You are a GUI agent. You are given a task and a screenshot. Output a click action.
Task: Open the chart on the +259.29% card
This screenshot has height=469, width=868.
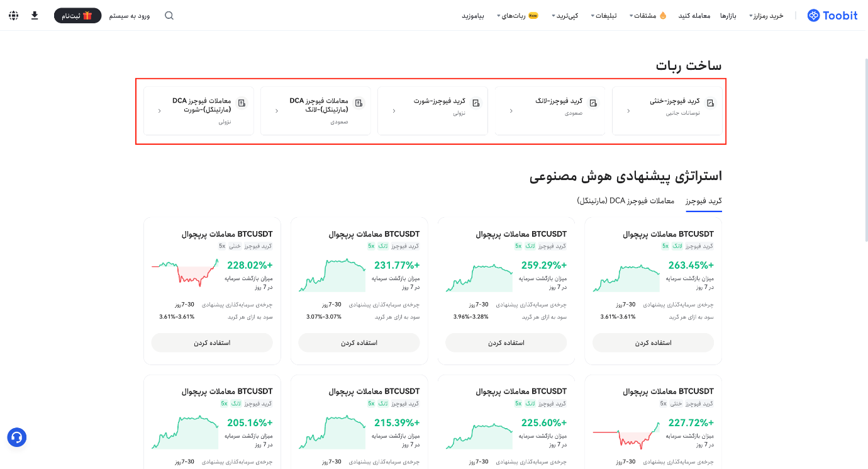(479, 278)
